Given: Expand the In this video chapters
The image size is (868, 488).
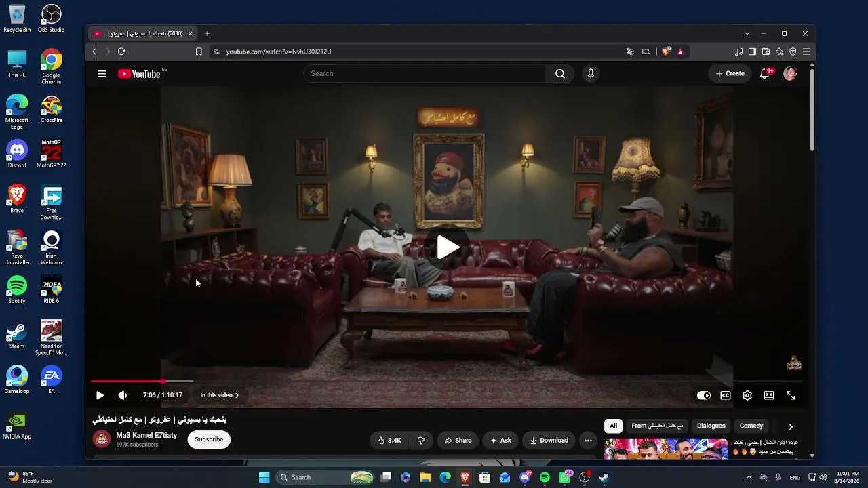Looking at the screenshot, I should pos(219,395).
